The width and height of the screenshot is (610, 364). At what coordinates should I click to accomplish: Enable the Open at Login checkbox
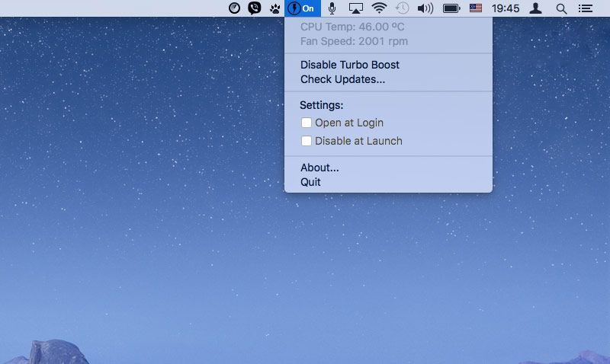click(307, 123)
